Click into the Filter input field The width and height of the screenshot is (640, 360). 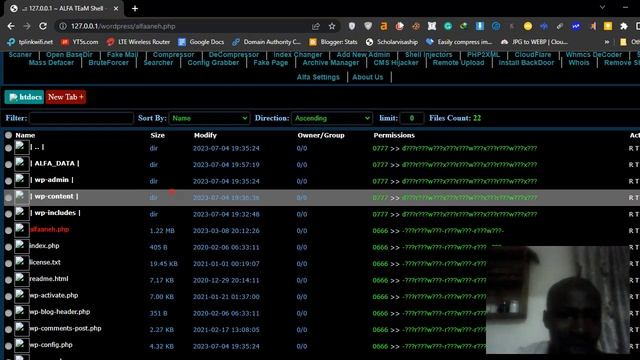[x=81, y=118]
